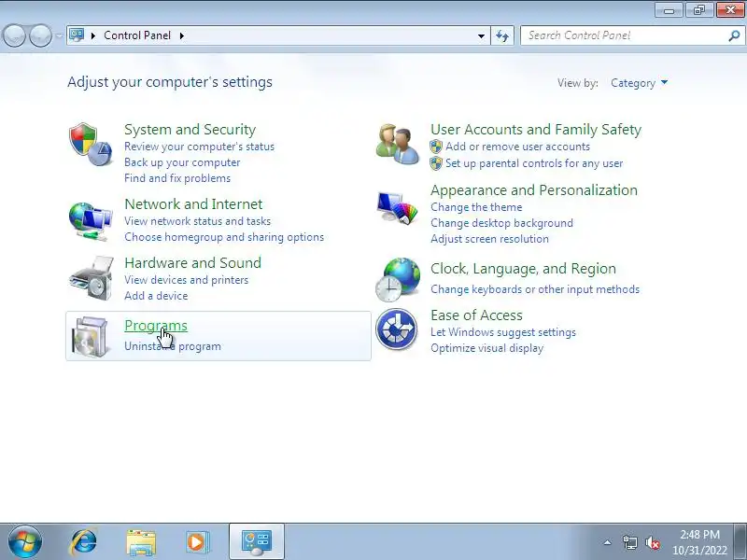The image size is (747, 560).
Task: Click the Back navigation arrow button
Action: (14, 35)
